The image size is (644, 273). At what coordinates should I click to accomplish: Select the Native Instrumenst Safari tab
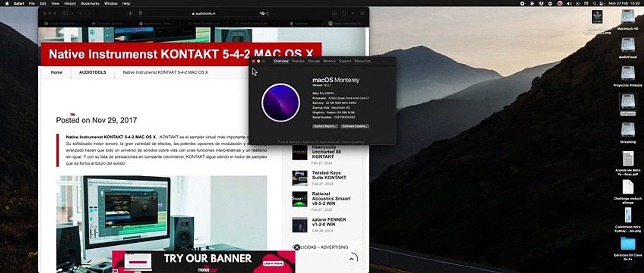pos(344,24)
